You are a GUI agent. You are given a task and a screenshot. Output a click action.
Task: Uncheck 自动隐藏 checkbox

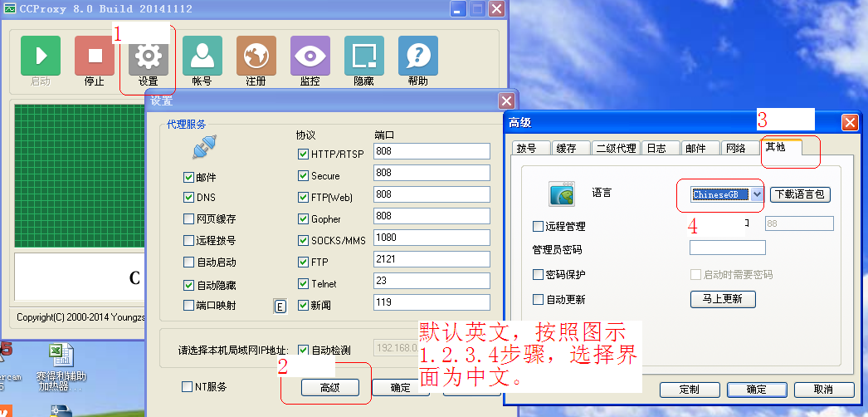pos(188,285)
